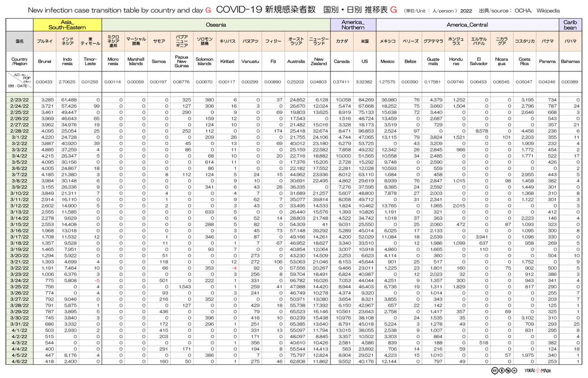Select the Asia_South-Eastern region header

pyautogui.click(x=67, y=25)
